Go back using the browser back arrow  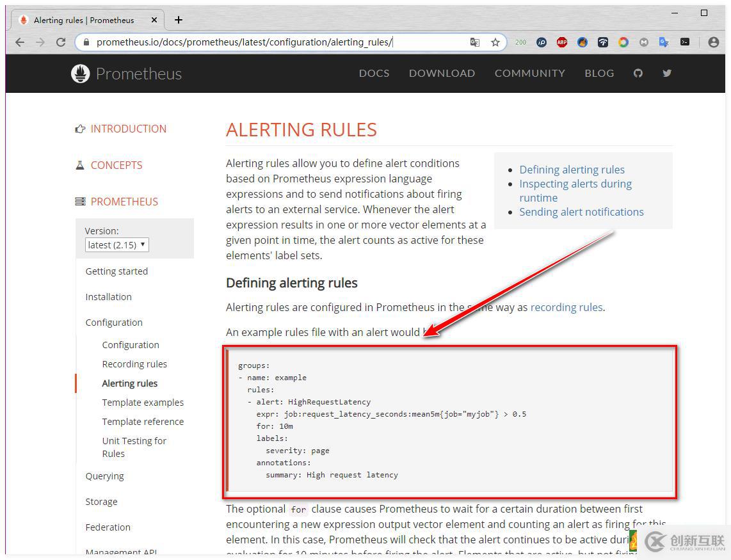(x=20, y=42)
